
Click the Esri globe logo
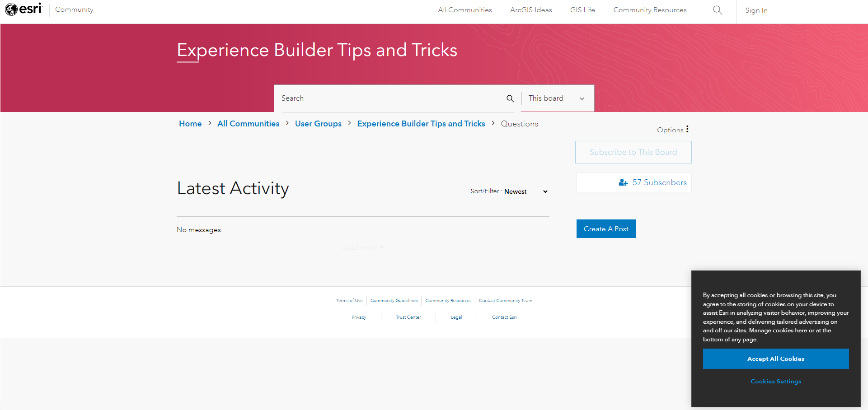(11, 9)
